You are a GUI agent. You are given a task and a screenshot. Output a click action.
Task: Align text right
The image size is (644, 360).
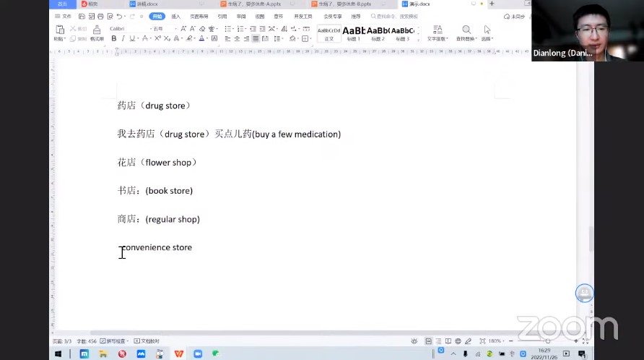pyautogui.click(x=246, y=38)
